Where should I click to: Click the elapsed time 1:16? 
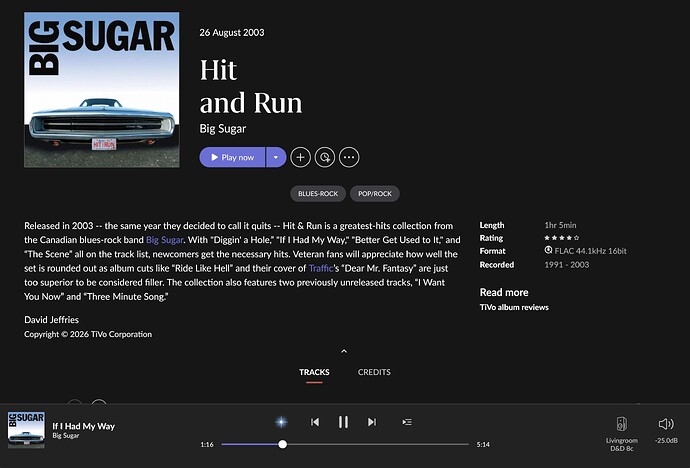tap(207, 444)
